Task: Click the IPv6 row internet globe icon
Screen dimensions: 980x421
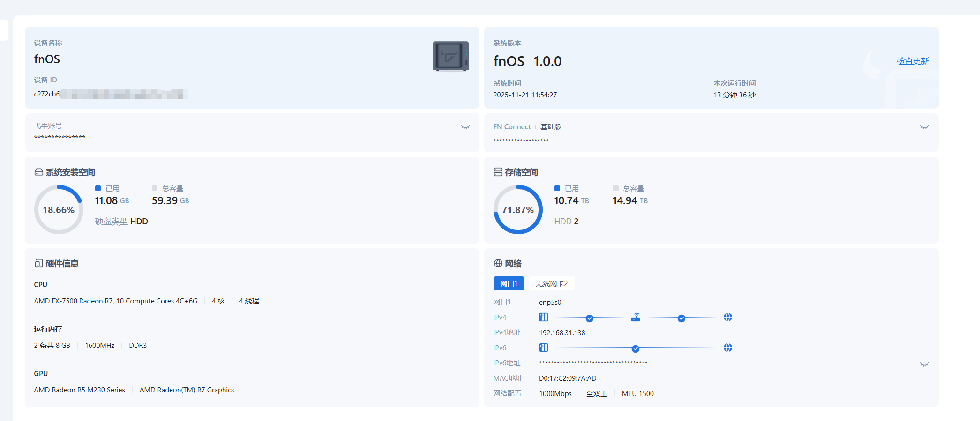Action: coord(728,347)
